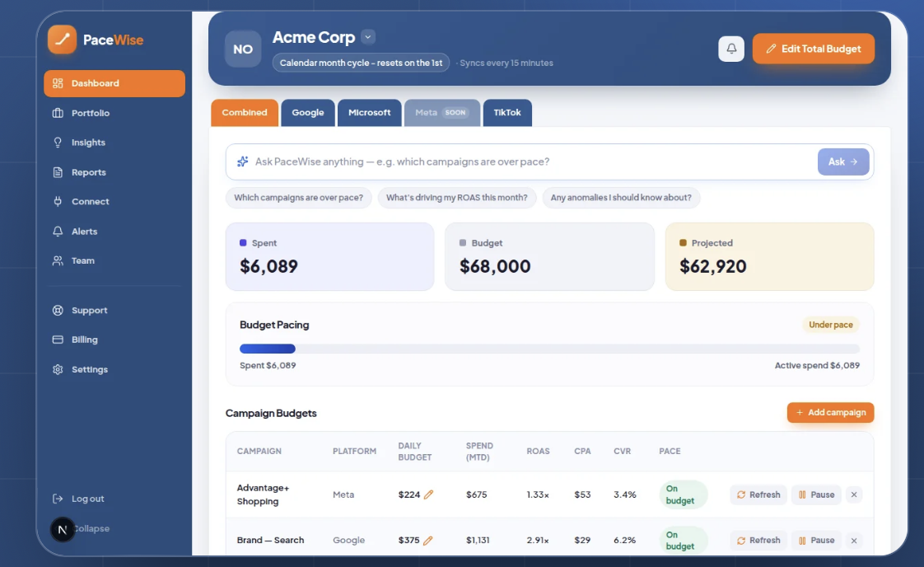Select 'What's driving my ROAS' suggestion
Viewport: 924px width, 567px height.
coord(457,198)
